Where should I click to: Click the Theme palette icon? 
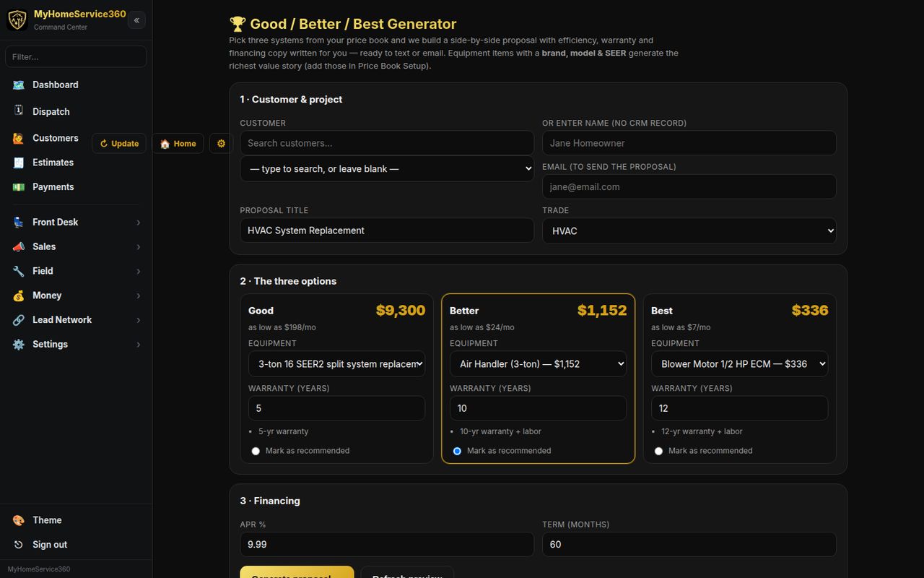click(19, 520)
